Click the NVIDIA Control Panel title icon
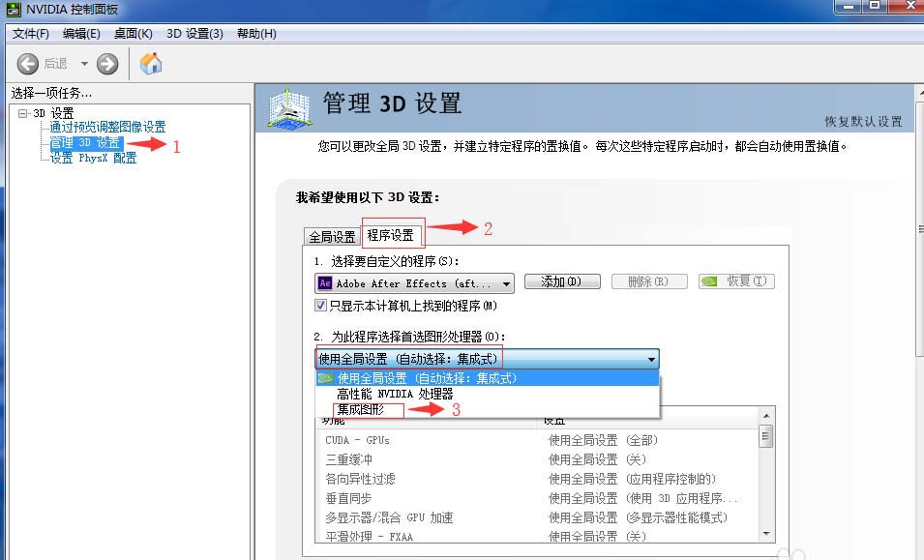The width and height of the screenshot is (924, 560). [13, 9]
